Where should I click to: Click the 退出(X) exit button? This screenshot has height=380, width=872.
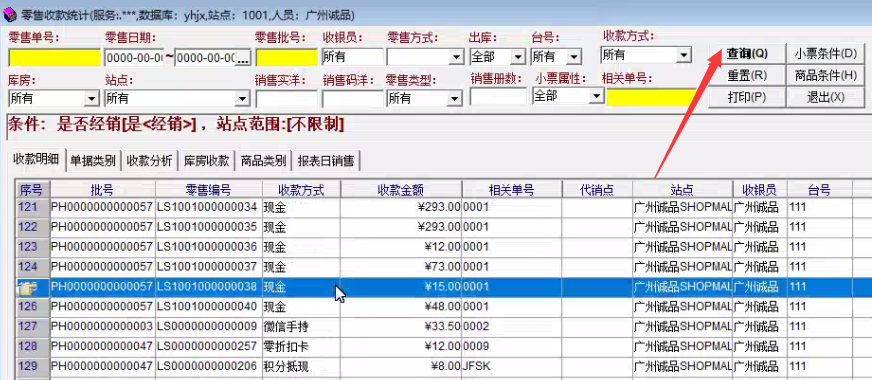pos(825,97)
